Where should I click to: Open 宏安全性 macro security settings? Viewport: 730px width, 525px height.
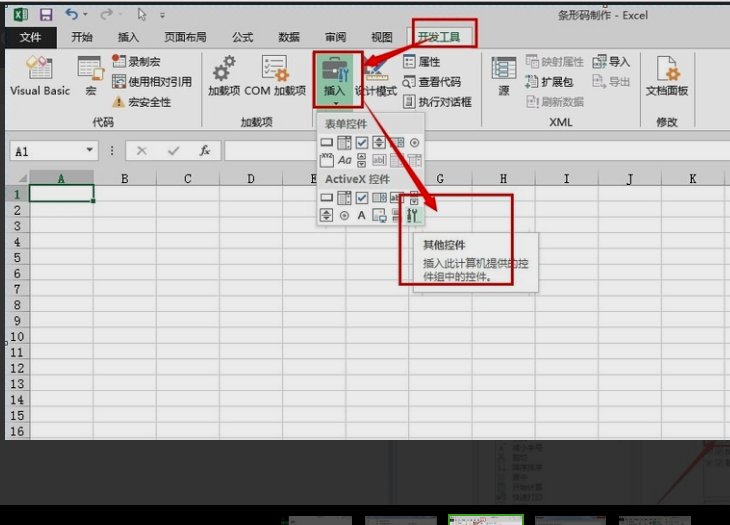point(142,102)
